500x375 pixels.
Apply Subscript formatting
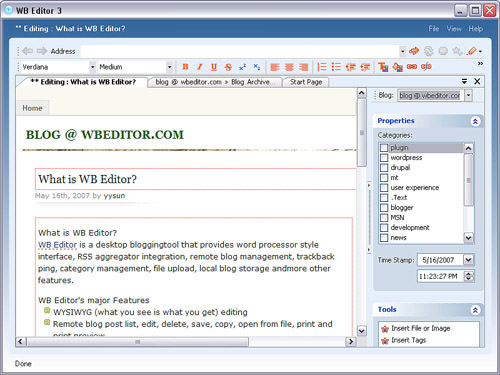coord(257,67)
